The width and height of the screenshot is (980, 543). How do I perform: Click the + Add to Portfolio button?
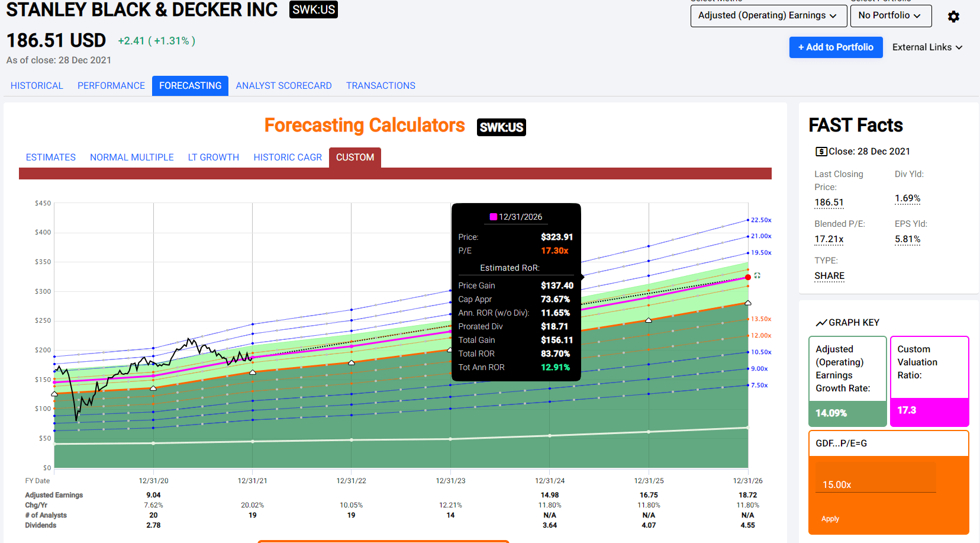(836, 47)
